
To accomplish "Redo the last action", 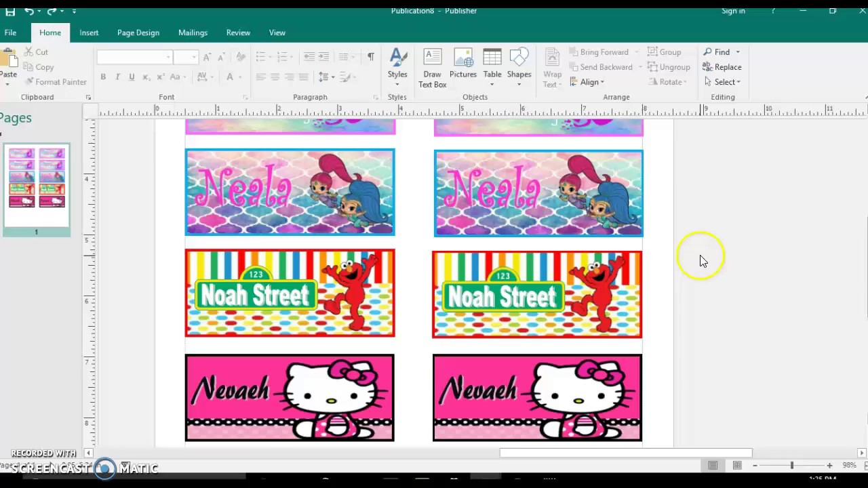I will (52, 12).
